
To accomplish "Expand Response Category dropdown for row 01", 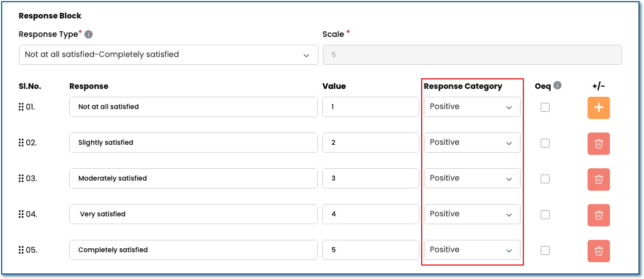I will [471, 107].
